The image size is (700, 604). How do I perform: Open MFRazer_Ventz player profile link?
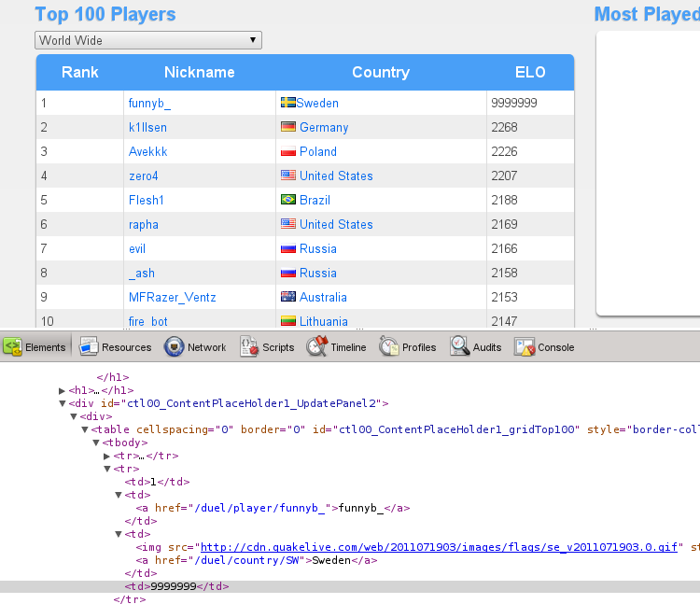[x=172, y=297]
